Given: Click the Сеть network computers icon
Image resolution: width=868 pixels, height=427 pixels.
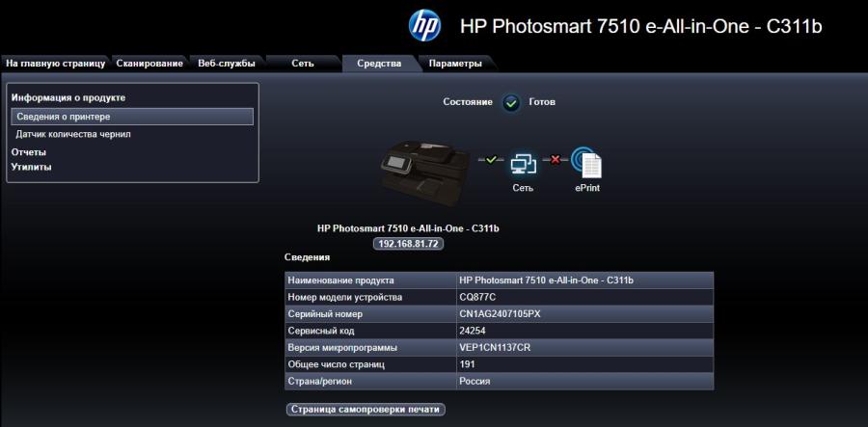Looking at the screenshot, I should click(x=523, y=163).
